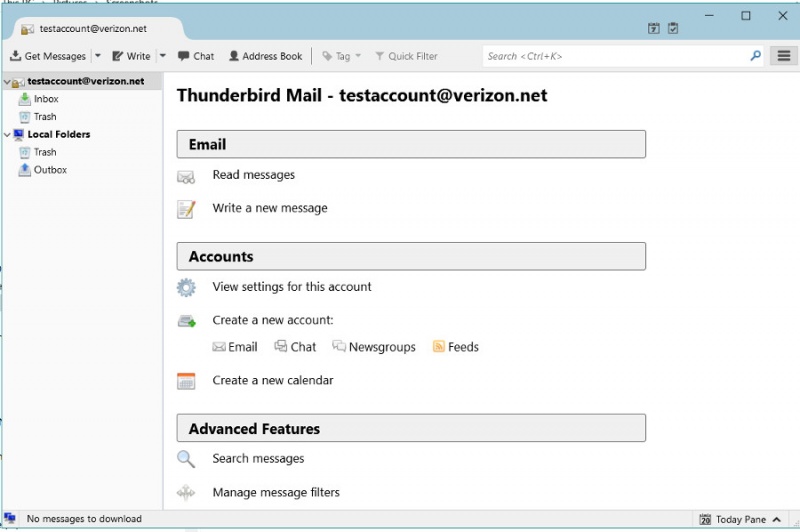Click View settings for this account
Viewport: 800px width, 532px height.
[292, 287]
